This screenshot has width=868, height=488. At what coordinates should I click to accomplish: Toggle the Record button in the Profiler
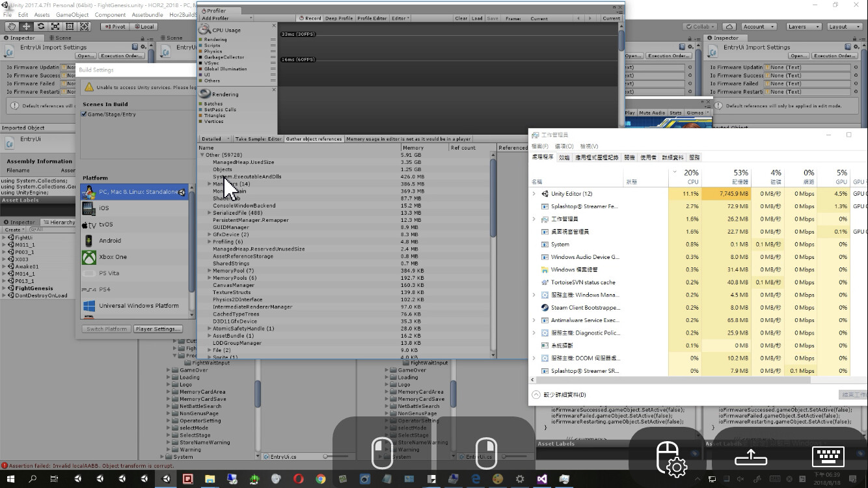[310, 18]
